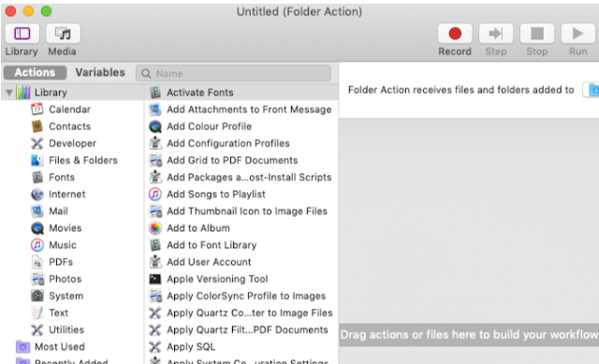Image resolution: width=599 pixels, height=364 pixels.
Task: Select Calendar category icon in the Library
Action: (37, 109)
